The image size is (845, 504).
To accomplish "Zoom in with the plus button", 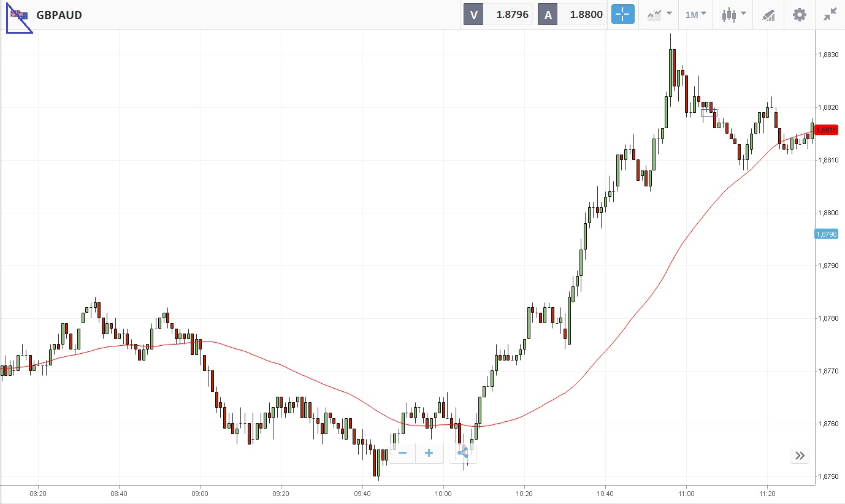I will coord(429,453).
